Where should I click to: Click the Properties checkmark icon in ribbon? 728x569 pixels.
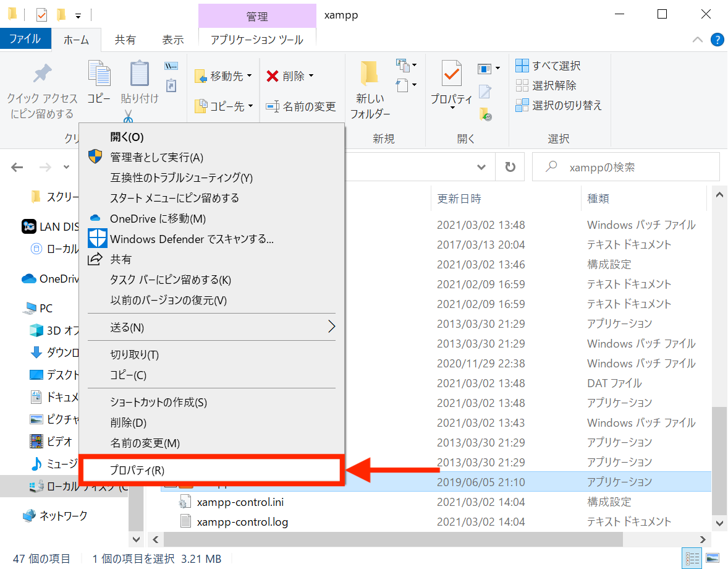point(451,74)
